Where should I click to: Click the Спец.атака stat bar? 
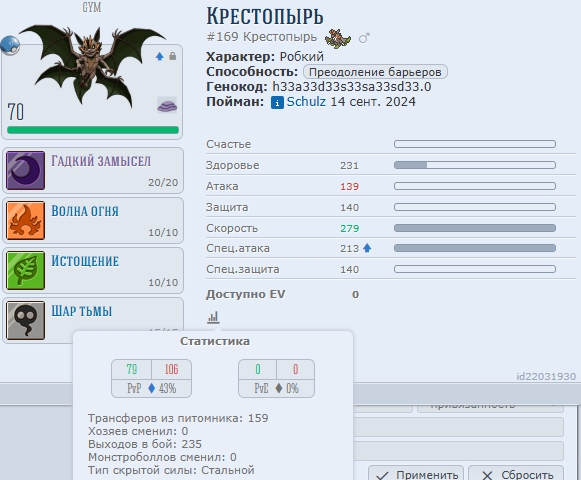(475, 248)
